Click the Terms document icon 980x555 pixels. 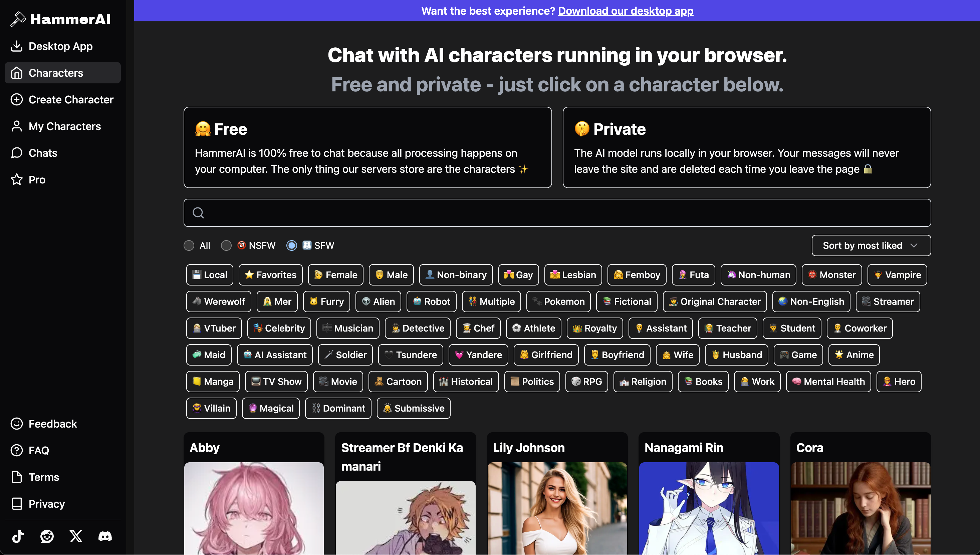click(16, 477)
